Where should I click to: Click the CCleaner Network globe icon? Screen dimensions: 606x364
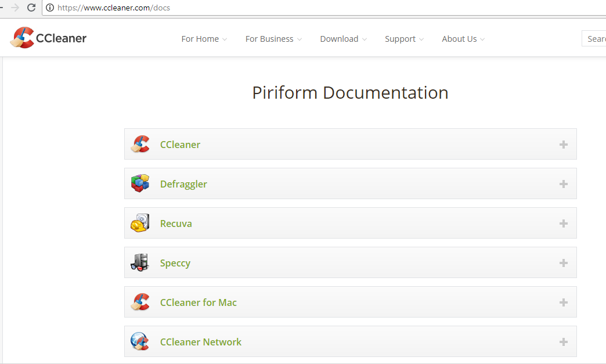140,341
